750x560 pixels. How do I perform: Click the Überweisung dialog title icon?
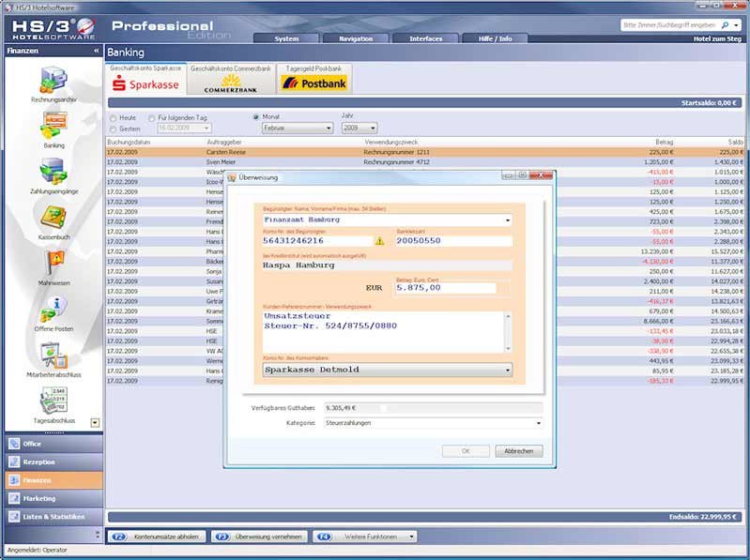(232, 177)
